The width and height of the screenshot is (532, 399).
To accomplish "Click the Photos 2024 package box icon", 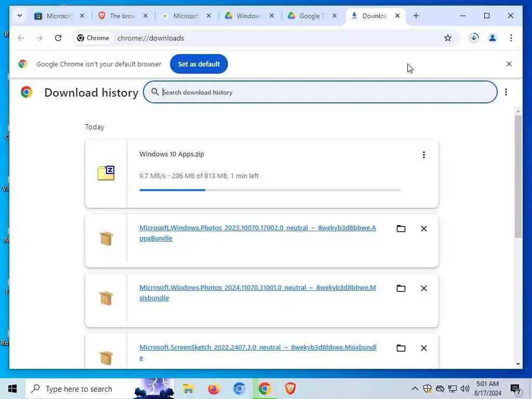I will click(x=106, y=298).
